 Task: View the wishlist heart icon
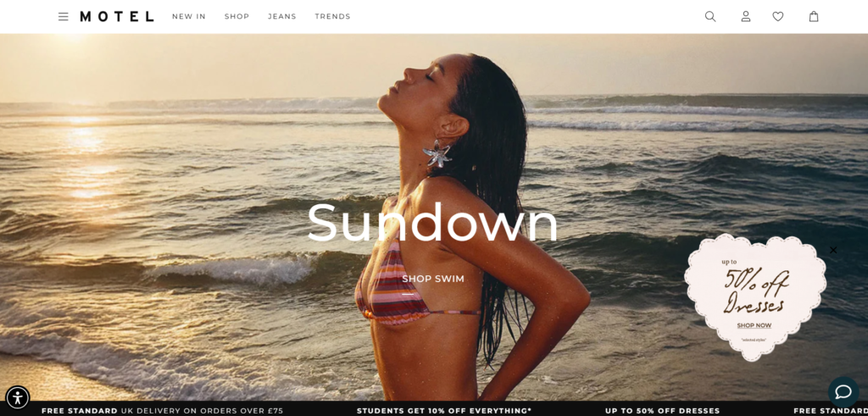coord(778,17)
